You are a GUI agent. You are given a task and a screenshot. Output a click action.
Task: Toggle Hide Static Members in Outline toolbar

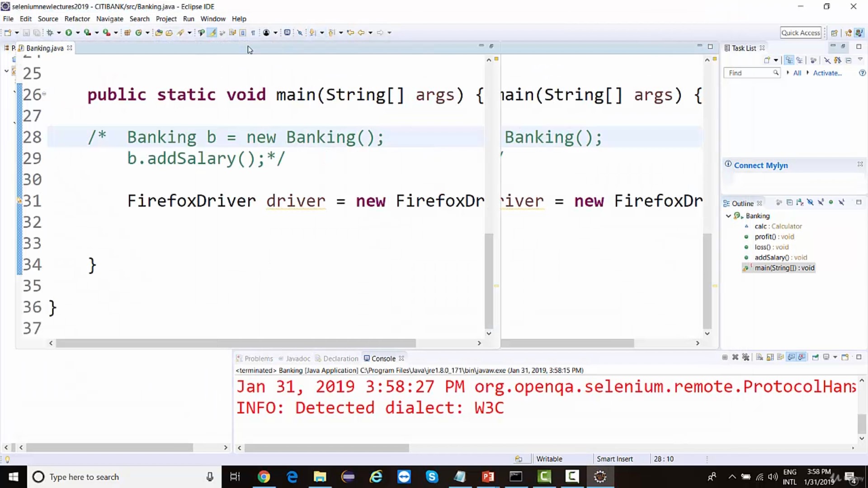821,202
